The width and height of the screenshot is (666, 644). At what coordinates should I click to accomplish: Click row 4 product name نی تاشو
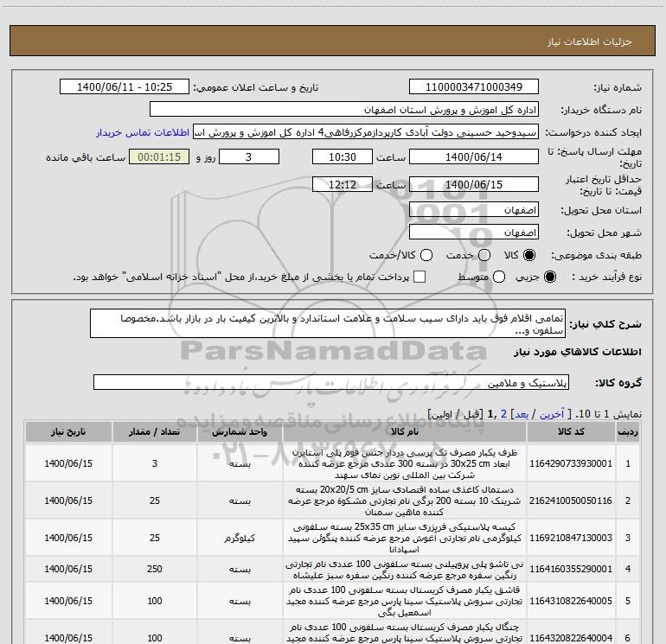click(405, 570)
